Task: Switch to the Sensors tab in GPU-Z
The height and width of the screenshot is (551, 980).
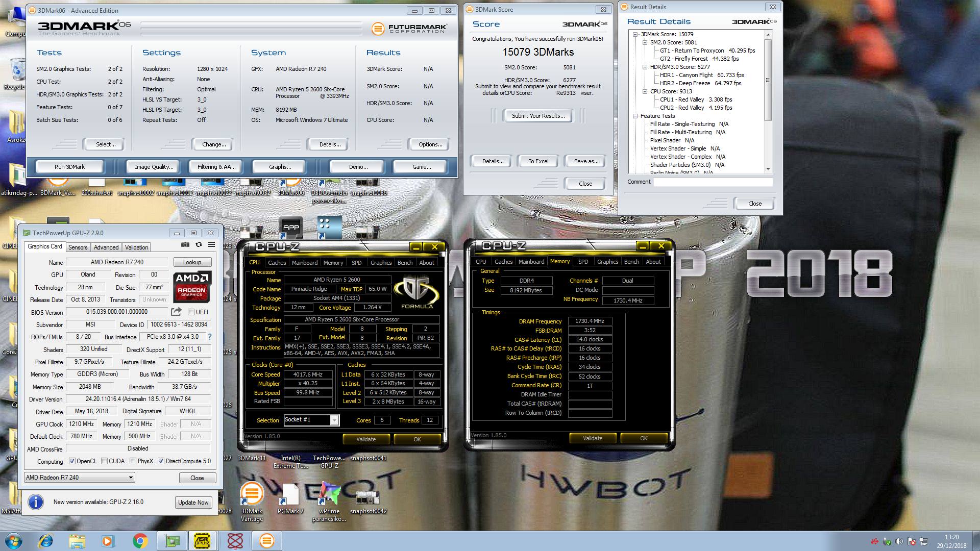Action: (x=78, y=247)
